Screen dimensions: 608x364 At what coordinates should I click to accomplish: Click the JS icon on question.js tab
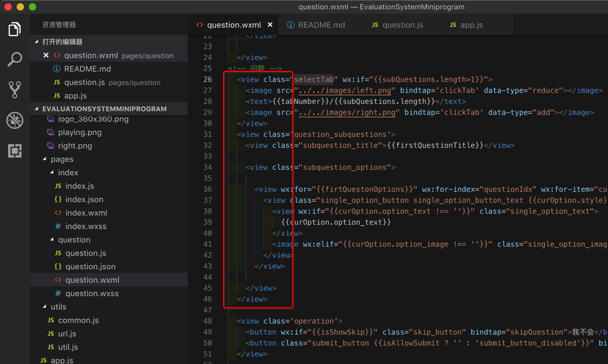tap(375, 25)
